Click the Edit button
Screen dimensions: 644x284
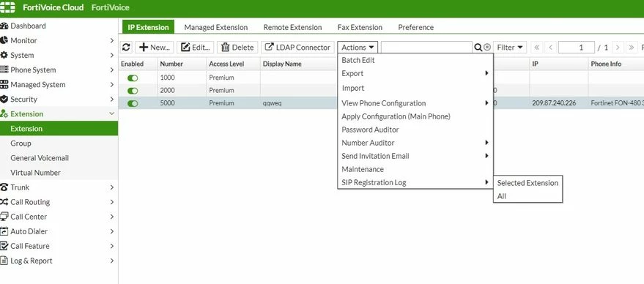point(195,48)
